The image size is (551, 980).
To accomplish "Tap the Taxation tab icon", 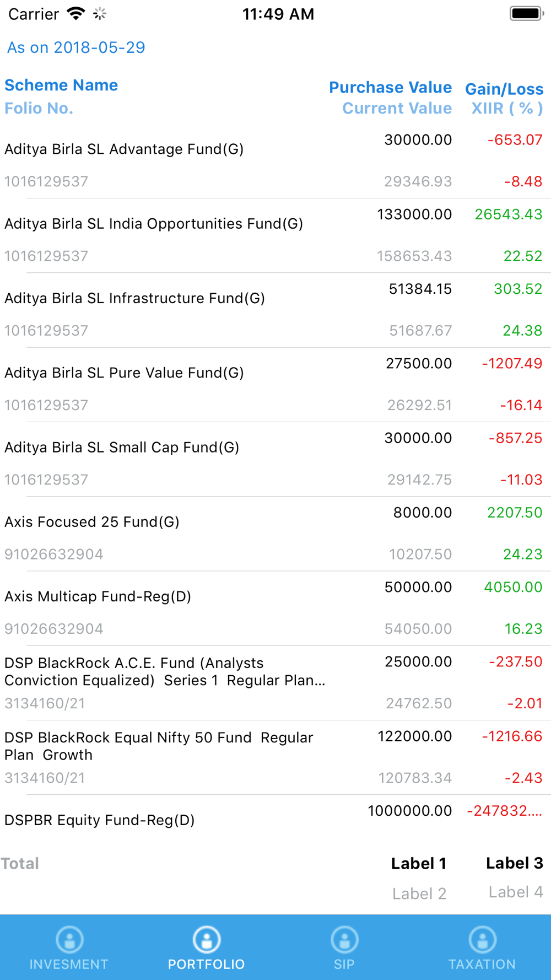I will (x=482, y=940).
